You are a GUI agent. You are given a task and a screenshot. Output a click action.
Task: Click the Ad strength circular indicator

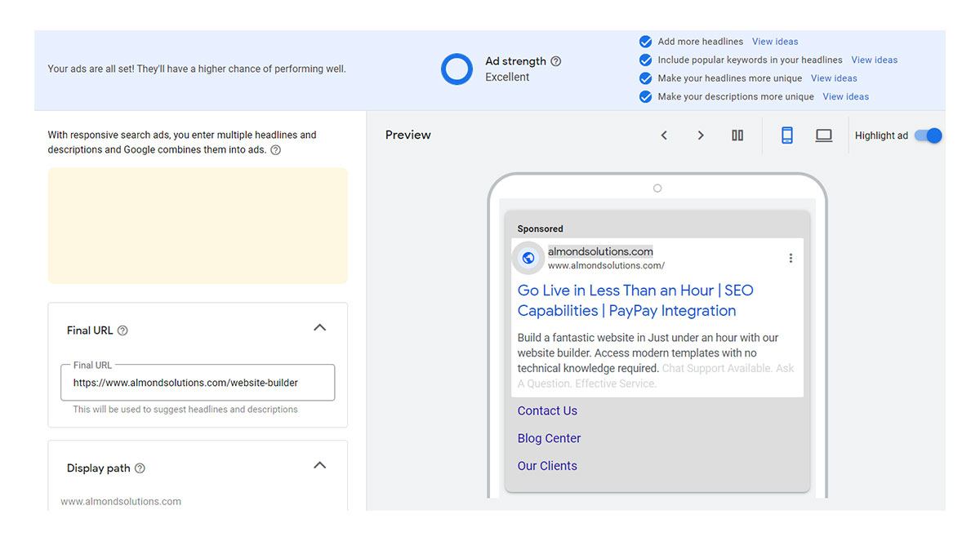(x=457, y=69)
